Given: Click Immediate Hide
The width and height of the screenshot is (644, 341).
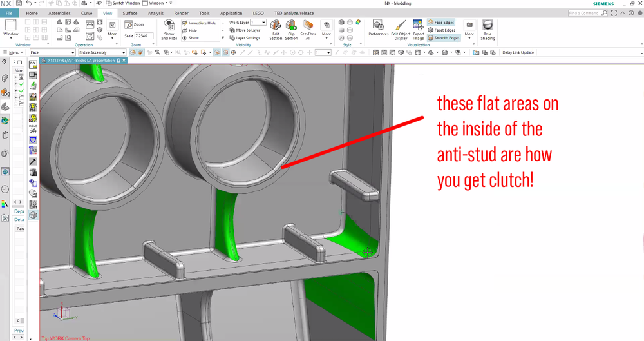Looking at the screenshot, I should click(199, 23).
